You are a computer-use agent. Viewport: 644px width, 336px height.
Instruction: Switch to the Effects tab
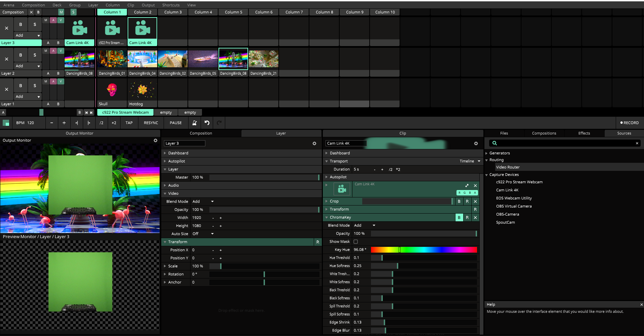click(x=584, y=133)
